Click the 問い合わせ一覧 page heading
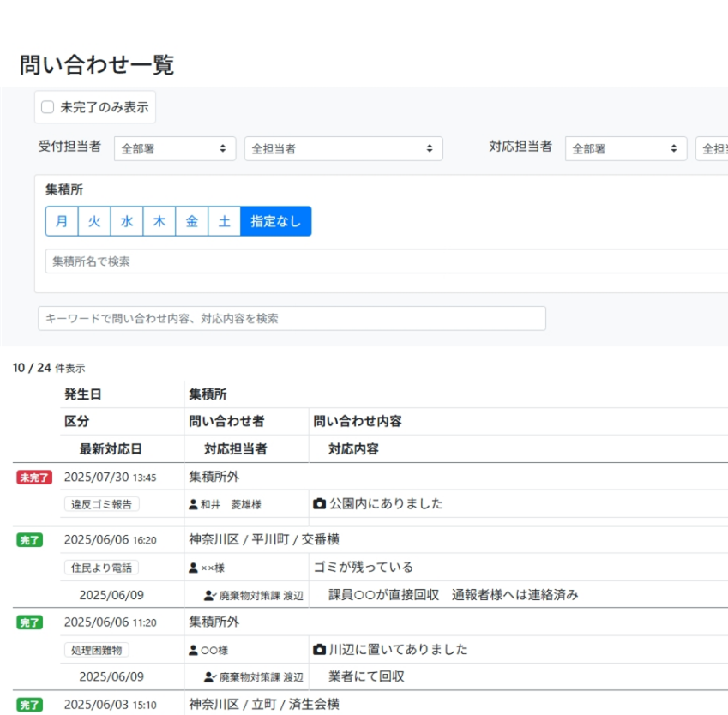This screenshot has height=715, width=728. pos(97,64)
